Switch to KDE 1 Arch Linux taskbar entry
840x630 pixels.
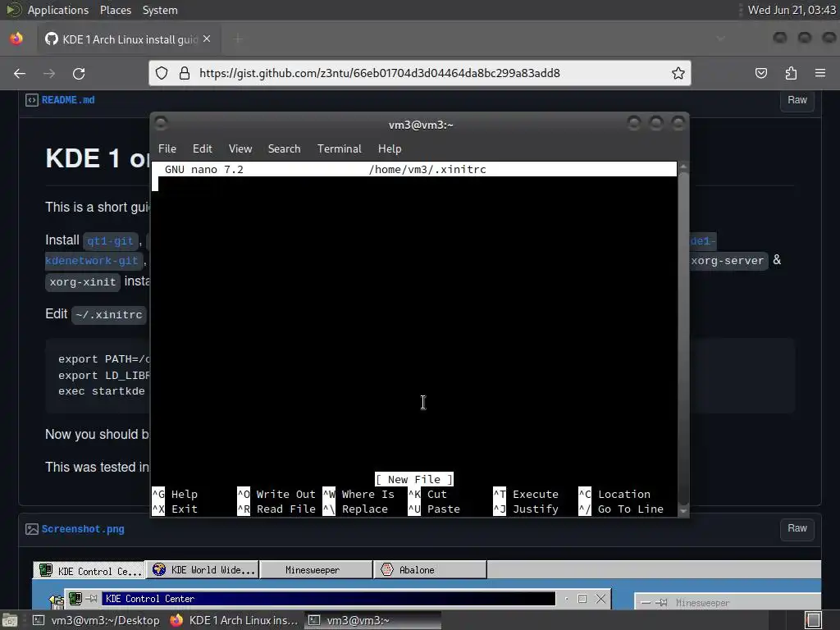[x=234, y=620]
